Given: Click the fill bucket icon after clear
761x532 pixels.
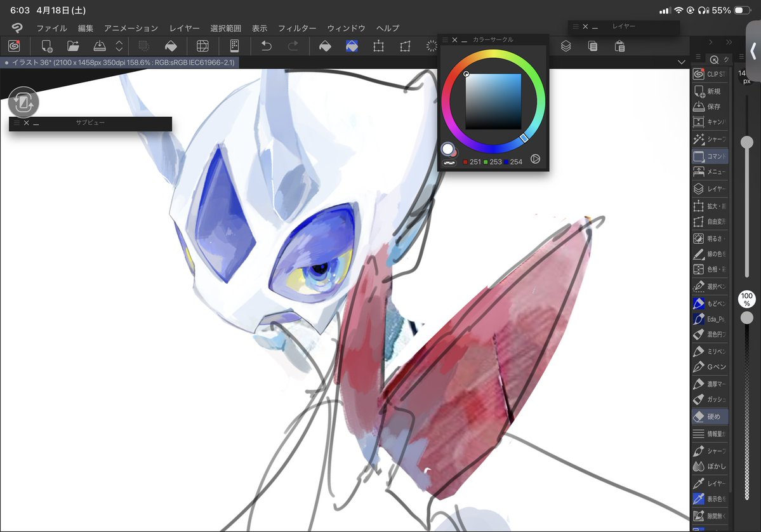Looking at the screenshot, I should [x=171, y=46].
